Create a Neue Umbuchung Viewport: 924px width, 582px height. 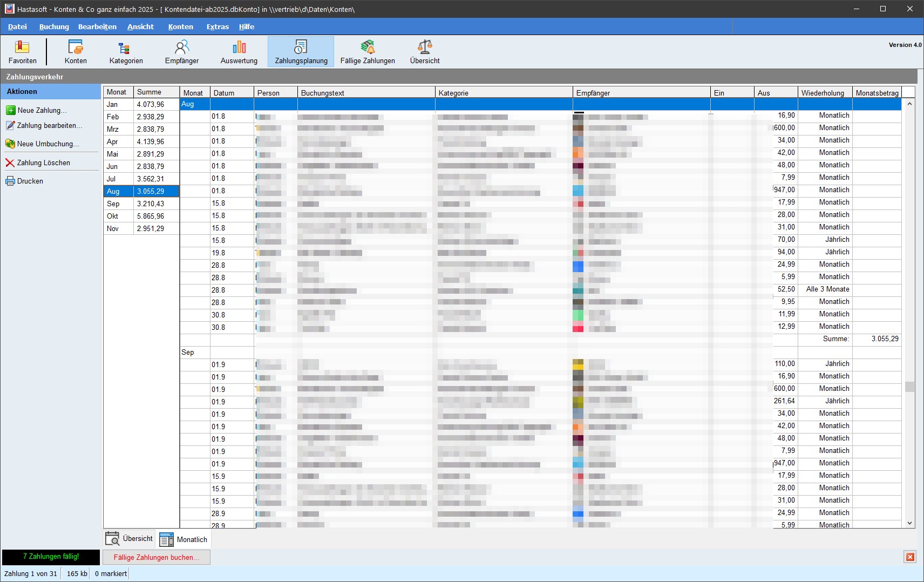pyautogui.click(x=47, y=144)
